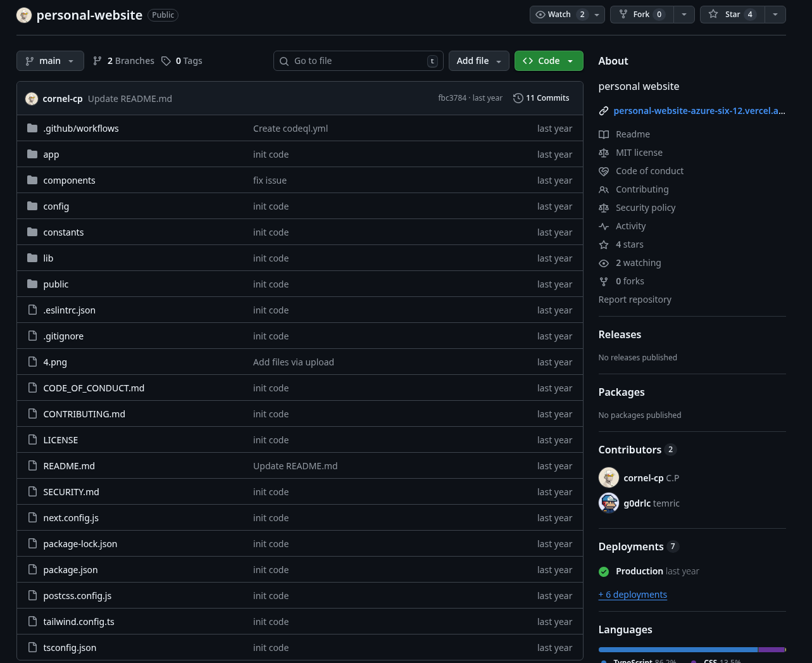Image resolution: width=812 pixels, height=663 pixels.
Task: Focus the Go to file search field
Action: click(x=358, y=61)
